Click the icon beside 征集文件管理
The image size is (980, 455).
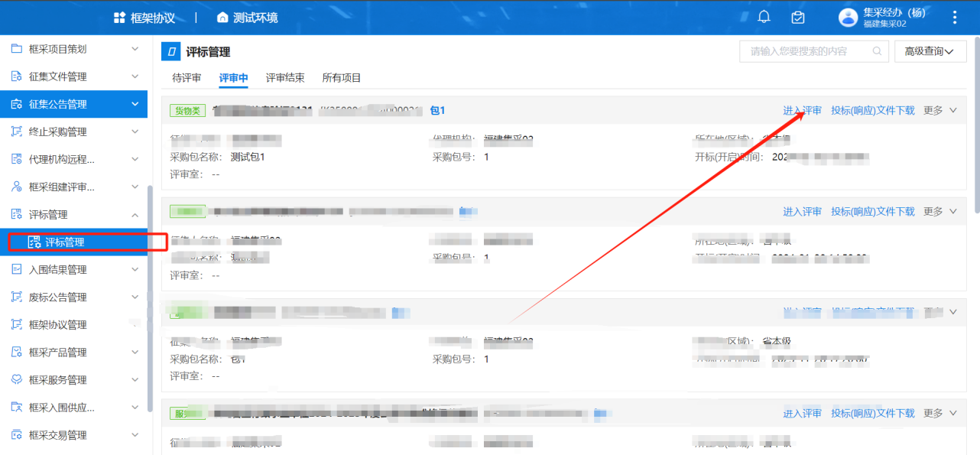tap(17, 76)
